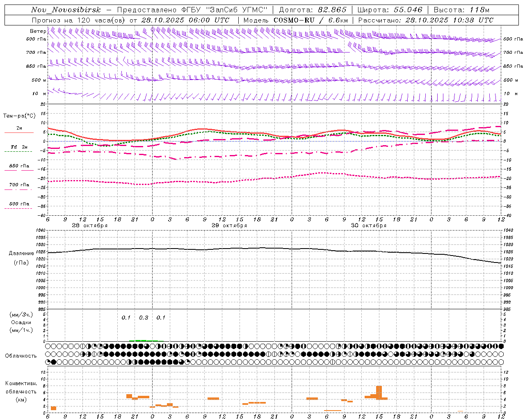
Task: Click the 'Td 2м' dew point legend entry
Action: coord(19,147)
